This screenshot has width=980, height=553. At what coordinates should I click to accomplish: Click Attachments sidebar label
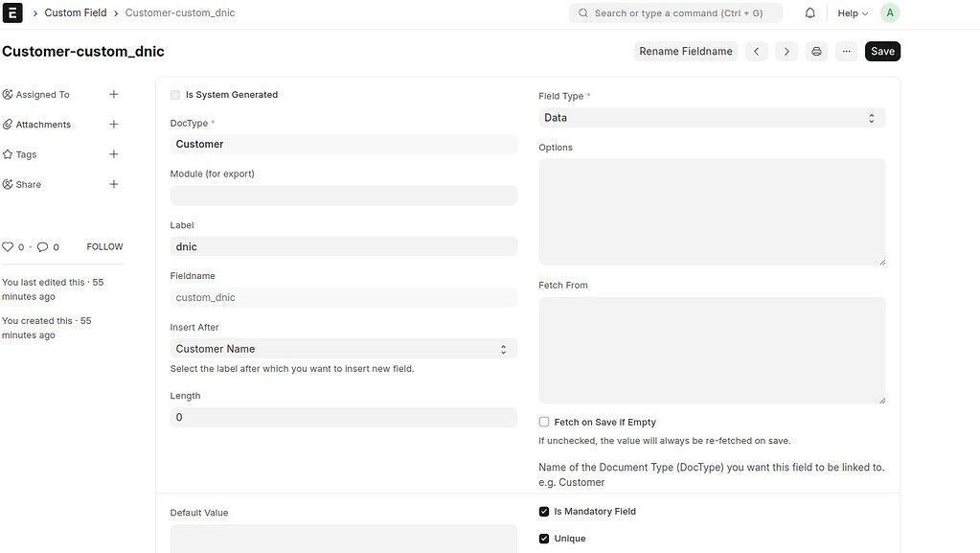coord(43,125)
